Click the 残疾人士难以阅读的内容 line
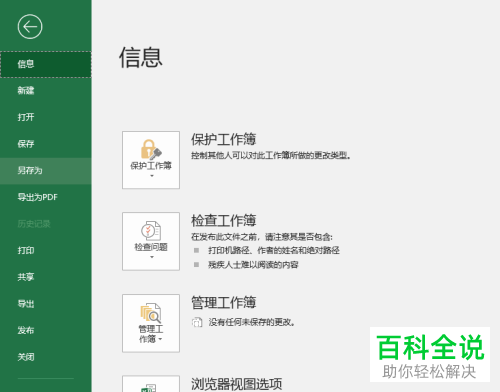Image resolution: width=500 pixels, height=392 pixels. 253,265
